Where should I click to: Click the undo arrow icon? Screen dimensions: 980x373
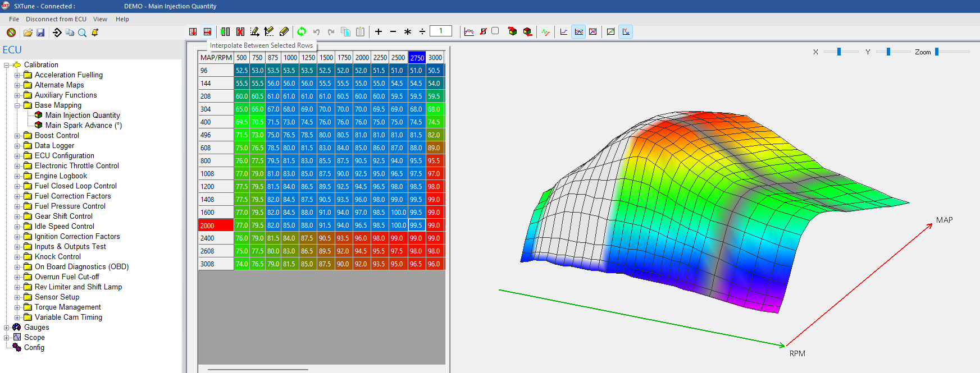pyautogui.click(x=316, y=31)
